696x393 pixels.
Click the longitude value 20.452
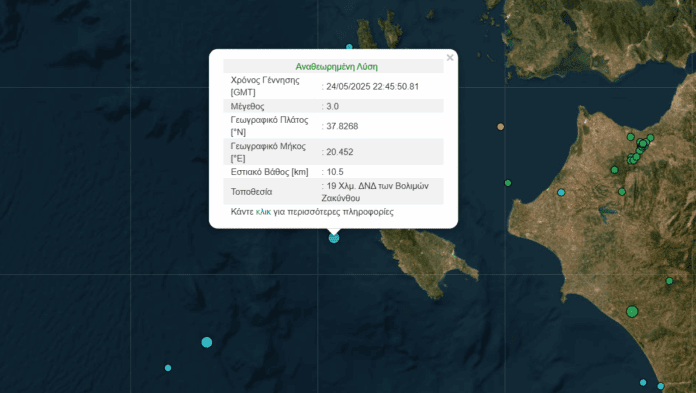pyautogui.click(x=340, y=152)
